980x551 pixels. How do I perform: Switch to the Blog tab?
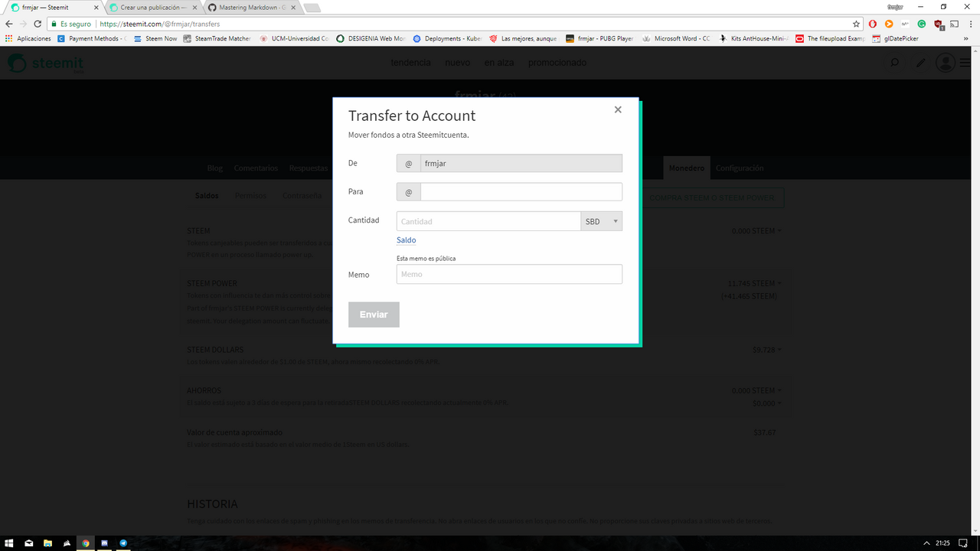(x=215, y=168)
